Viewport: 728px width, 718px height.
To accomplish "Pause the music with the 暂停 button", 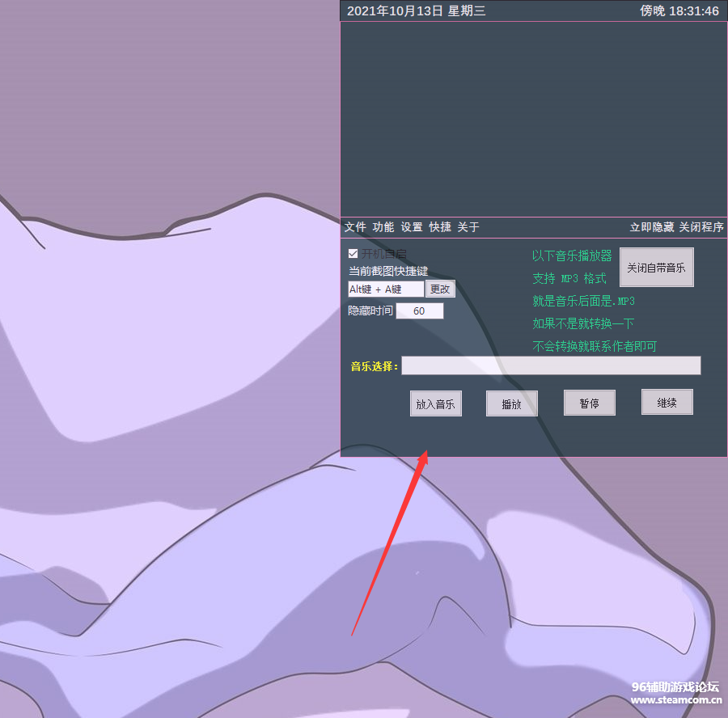I will pos(589,403).
